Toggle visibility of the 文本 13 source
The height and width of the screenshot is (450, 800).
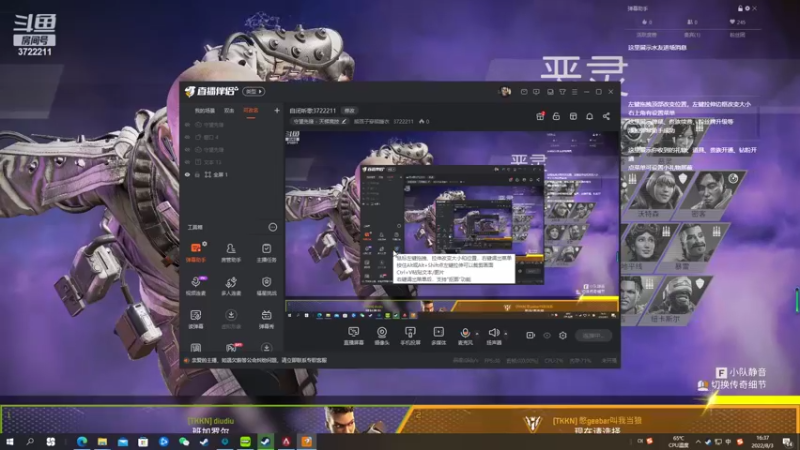coord(187,162)
